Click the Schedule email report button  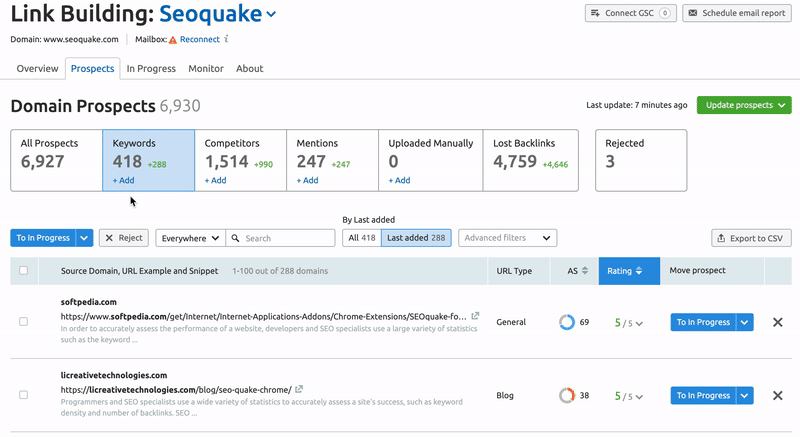pyautogui.click(x=737, y=13)
